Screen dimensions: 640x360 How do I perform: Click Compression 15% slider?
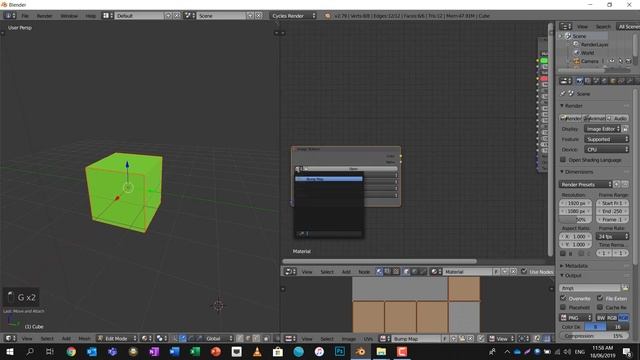click(x=594, y=336)
